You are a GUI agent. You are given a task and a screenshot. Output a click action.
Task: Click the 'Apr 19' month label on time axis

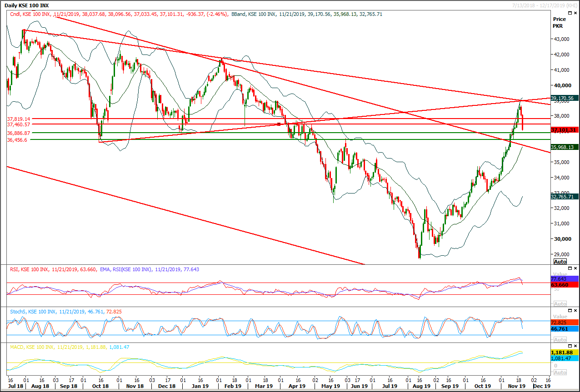(297, 386)
